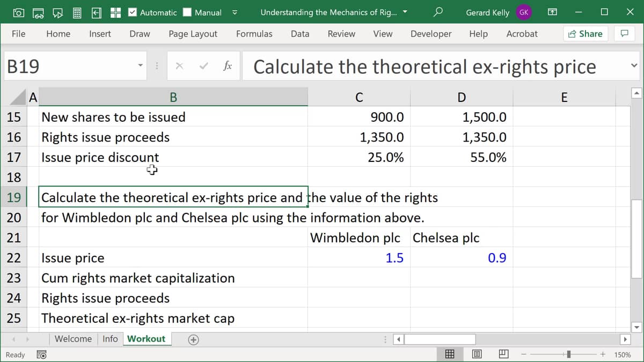Click the four-pane grid icon in toolbar

tap(115, 12)
